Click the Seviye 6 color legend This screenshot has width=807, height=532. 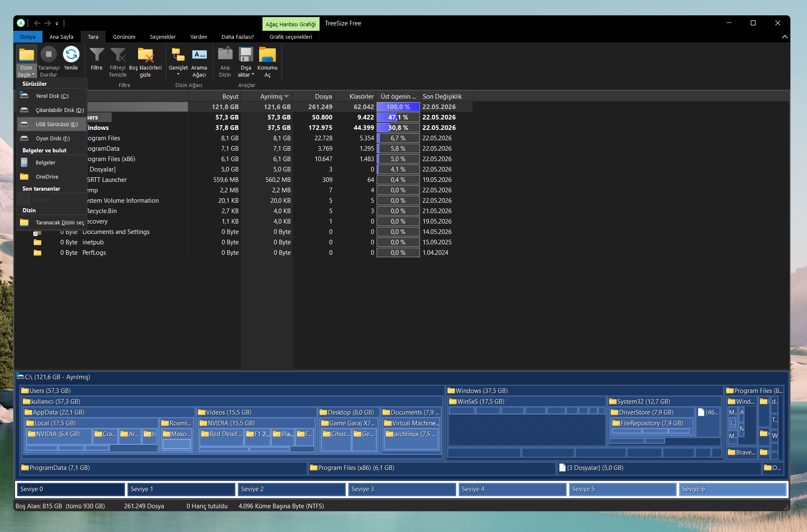coord(733,489)
